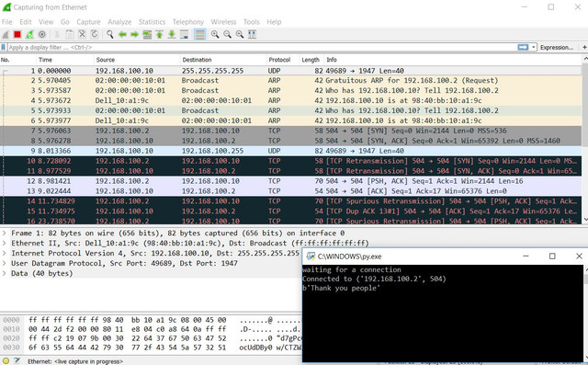Viewport: 588px width, 365px height.
Task: Zoom in the main window text
Action: click(215, 35)
